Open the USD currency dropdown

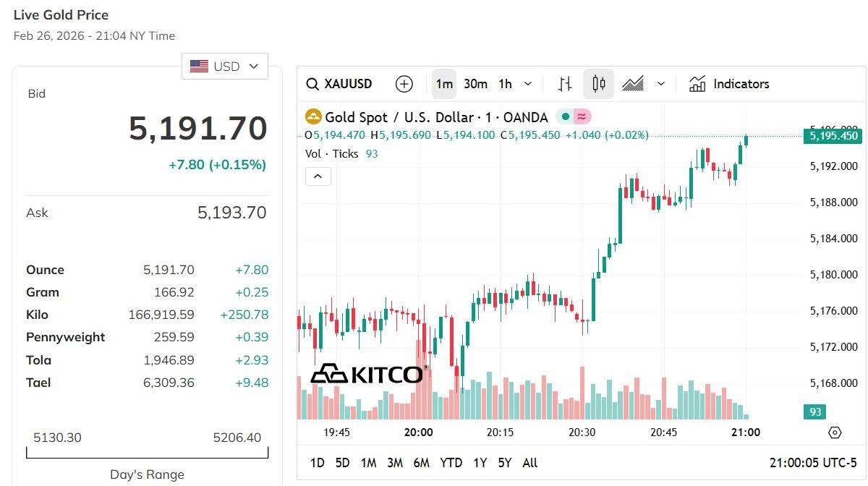click(x=224, y=67)
